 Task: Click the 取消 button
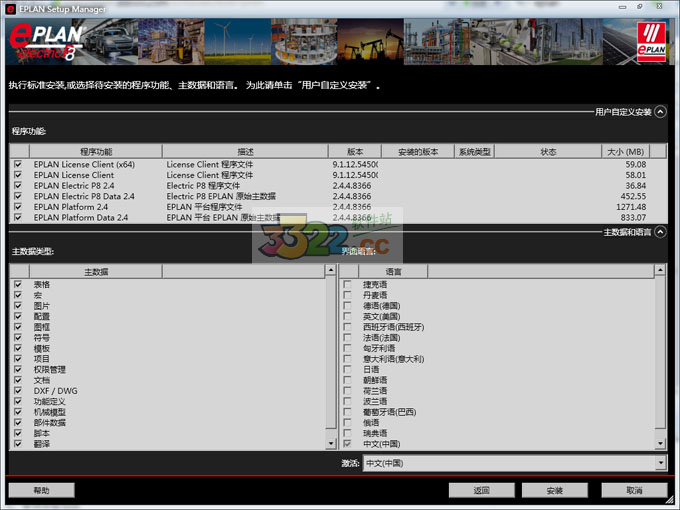tap(634, 490)
